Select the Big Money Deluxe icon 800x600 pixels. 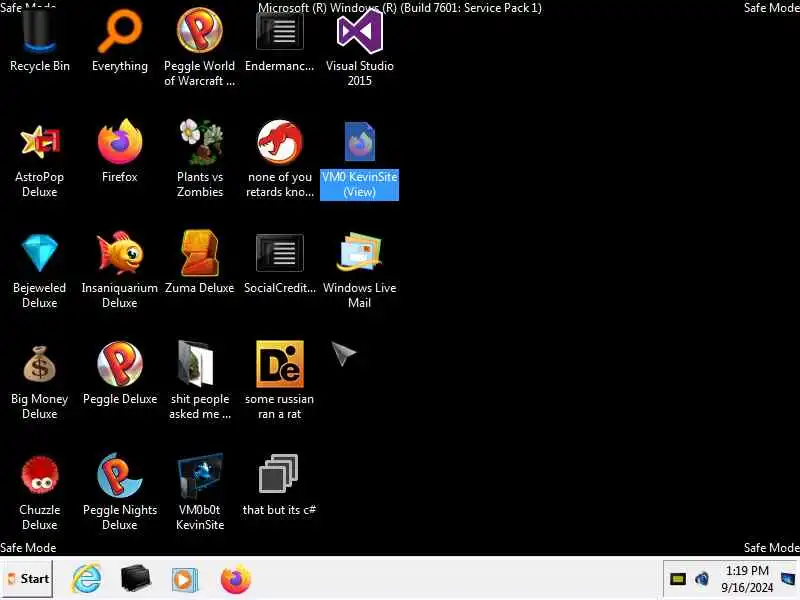(40, 364)
